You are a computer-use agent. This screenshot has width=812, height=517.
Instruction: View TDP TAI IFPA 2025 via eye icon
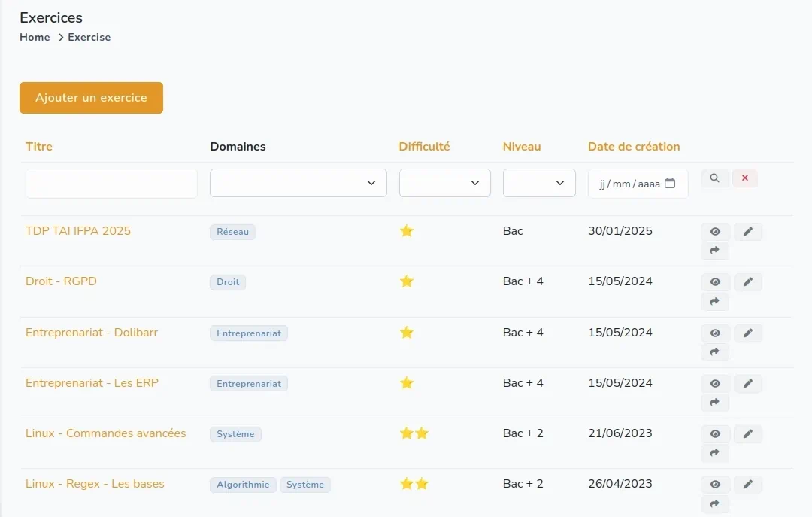point(714,232)
